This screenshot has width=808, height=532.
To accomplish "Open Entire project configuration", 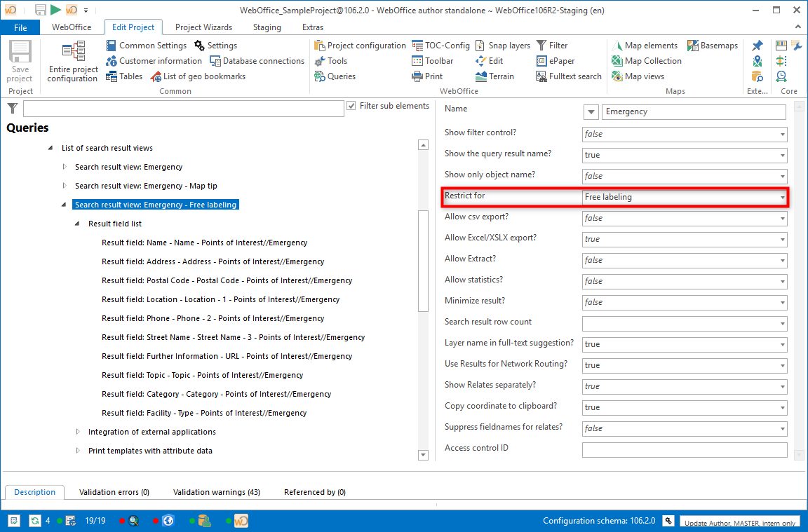I will click(x=72, y=62).
